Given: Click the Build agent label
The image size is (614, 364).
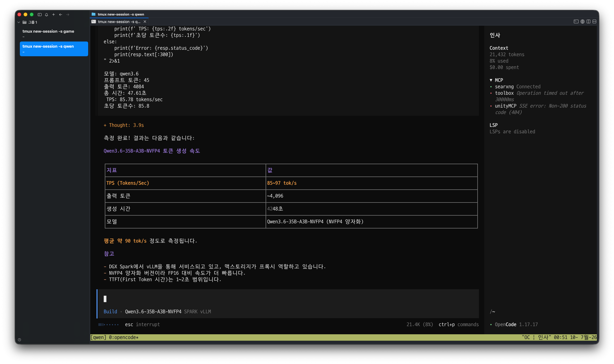Looking at the screenshot, I should tap(110, 312).
